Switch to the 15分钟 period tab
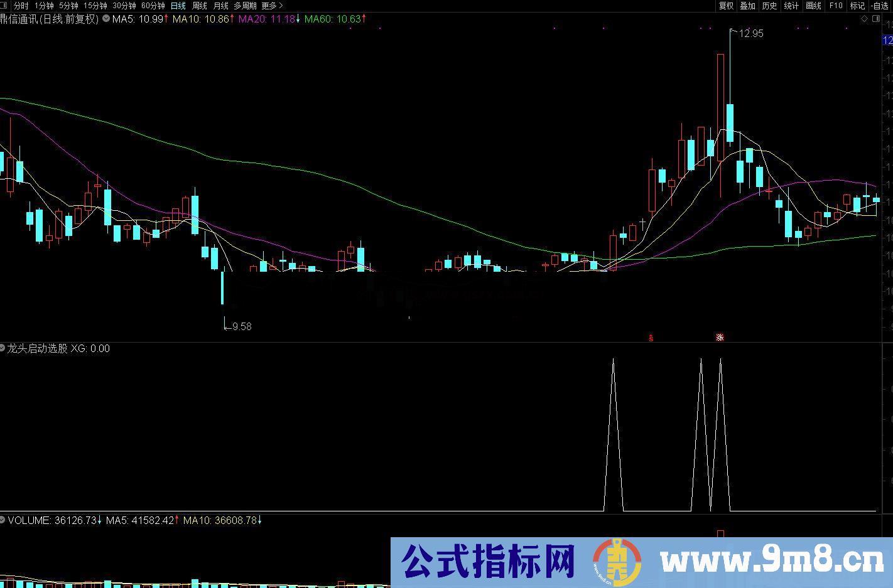 (95, 6)
